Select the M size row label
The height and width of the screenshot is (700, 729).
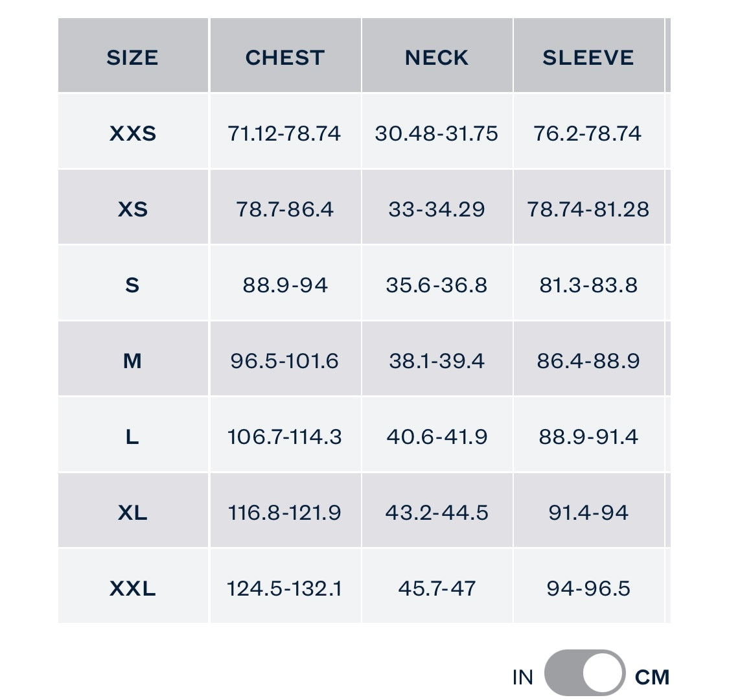(x=132, y=361)
